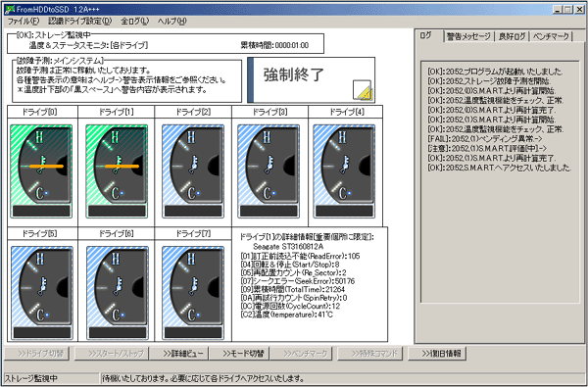Click the ドライブ[1] warning black space
The height and width of the screenshot is (387, 588).
point(117,211)
